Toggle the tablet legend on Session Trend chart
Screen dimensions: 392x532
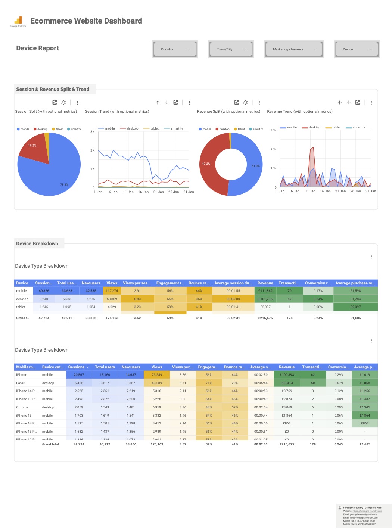pos(153,128)
